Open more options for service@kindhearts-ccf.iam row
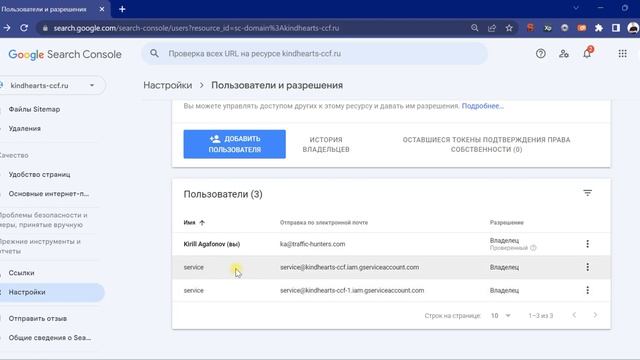Viewport: 640px width, 360px height. pyautogui.click(x=587, y=267)
